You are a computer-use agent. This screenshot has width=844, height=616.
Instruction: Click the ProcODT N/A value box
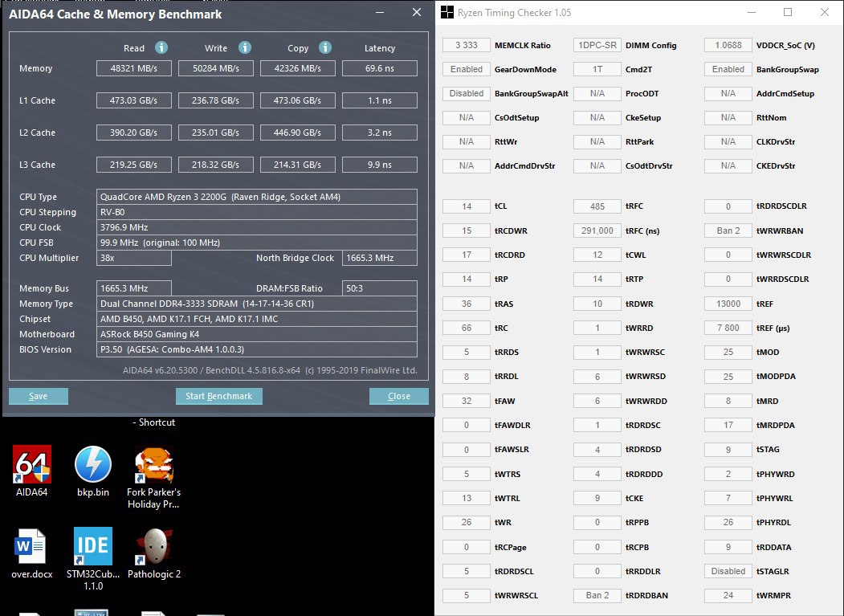coord(597,93)
